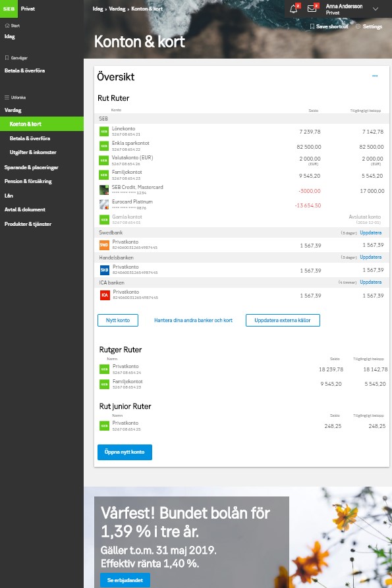Image resolution: width=392 pixels, height=588 pixels.
Task: Click Rutger Ruter's Familjekontot SEB icon
Action: tap(104, 384)
